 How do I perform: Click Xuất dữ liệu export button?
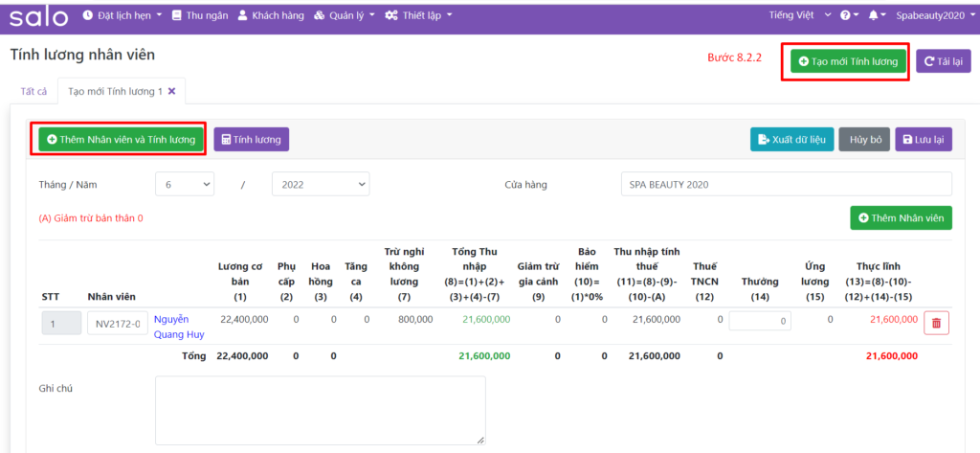click(x=791, y=140)
